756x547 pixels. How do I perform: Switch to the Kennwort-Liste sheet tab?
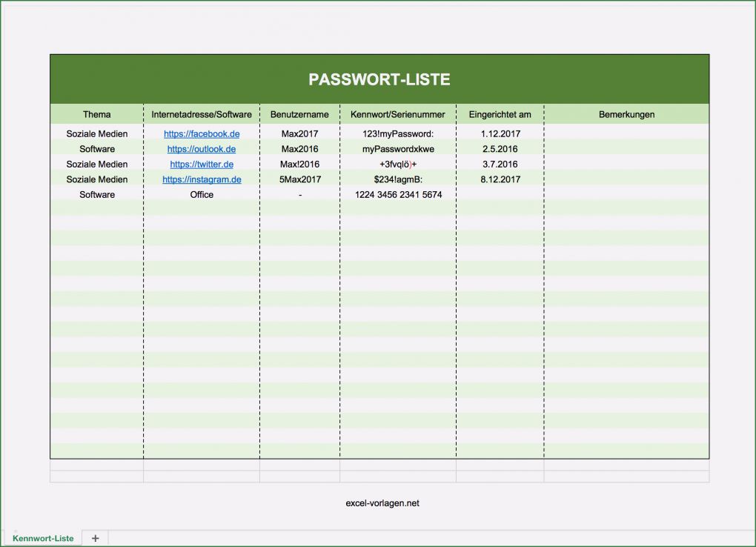pyautogui.click(x=42, y=538)
